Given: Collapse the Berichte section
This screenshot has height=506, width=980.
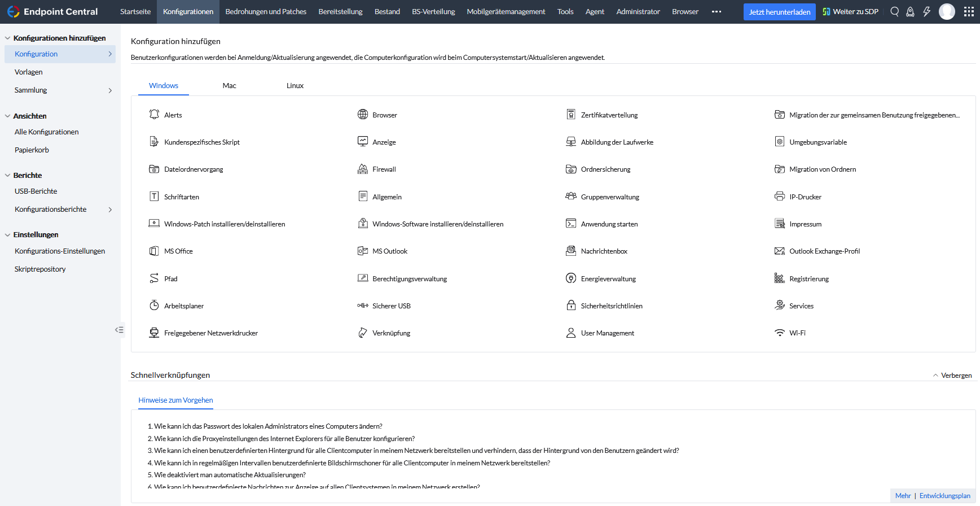Looking at the screenshot, I should tap(7, 175).
